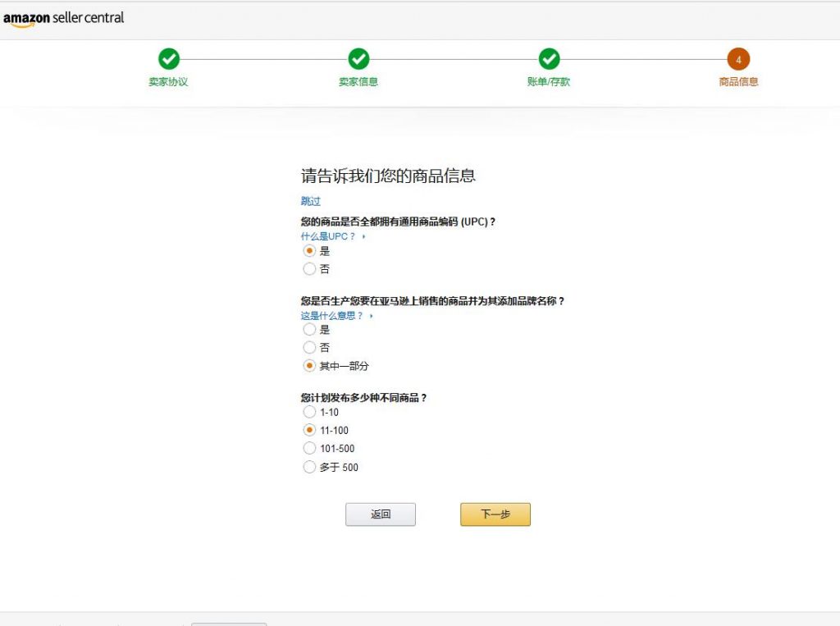Click the 跳过 skip link
Screen dimensions: 840x626
[x=310, y=201]
